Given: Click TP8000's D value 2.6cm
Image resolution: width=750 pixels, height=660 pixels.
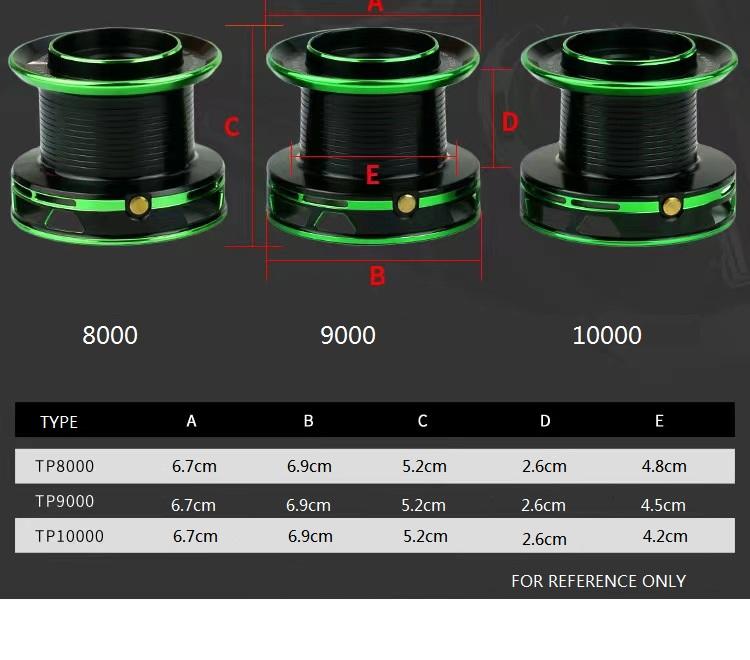Looking at the screenshot, I should tap(544, 466).
